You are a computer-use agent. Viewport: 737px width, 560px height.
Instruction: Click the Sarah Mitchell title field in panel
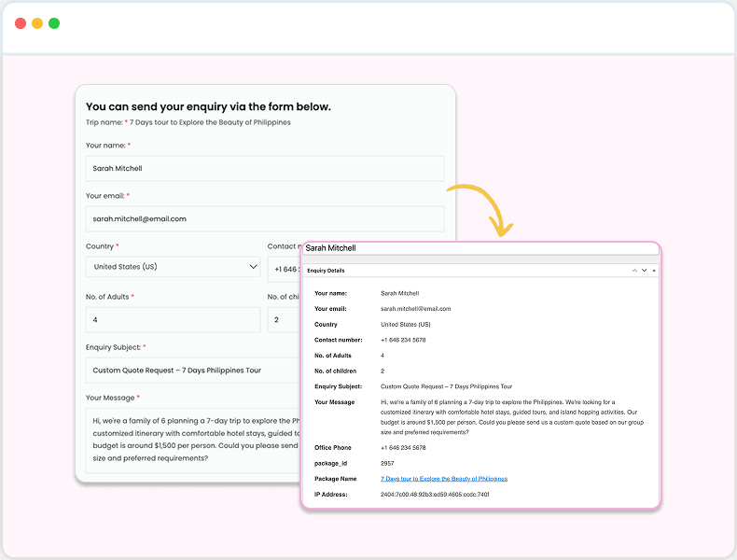coord(480,248)
